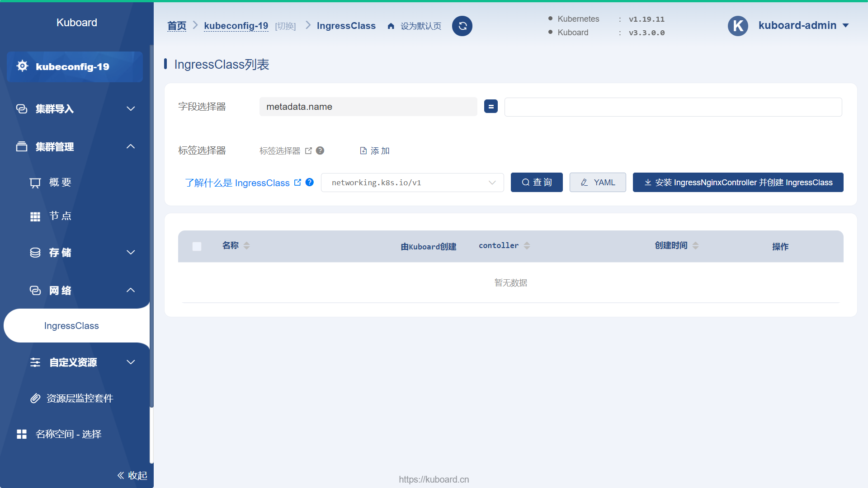Viewport: 868px width, 488px height.
Task: Click external link icon after 了解什么是 IngressClass
Action: coord(297,183)
